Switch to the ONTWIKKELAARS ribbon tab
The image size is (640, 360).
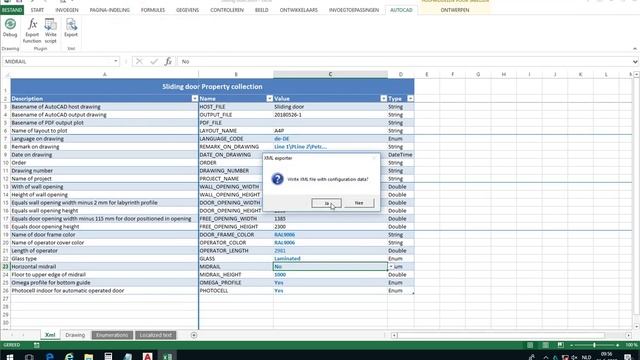tap(299, 10)
